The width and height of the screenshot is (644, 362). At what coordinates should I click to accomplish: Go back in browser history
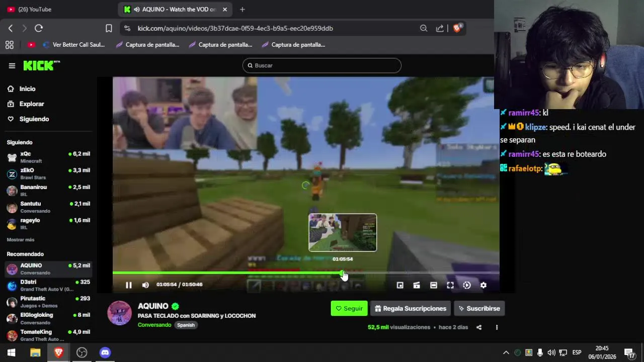pos(11,28)
